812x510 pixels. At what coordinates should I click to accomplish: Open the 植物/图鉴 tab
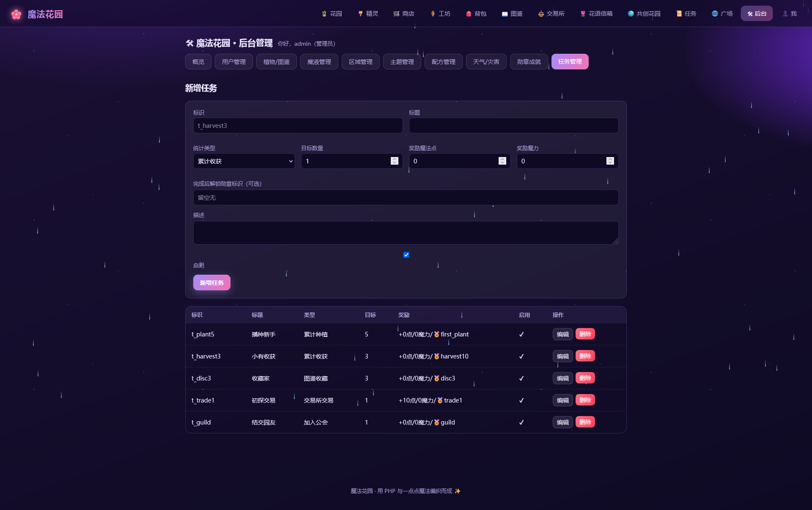277,62
